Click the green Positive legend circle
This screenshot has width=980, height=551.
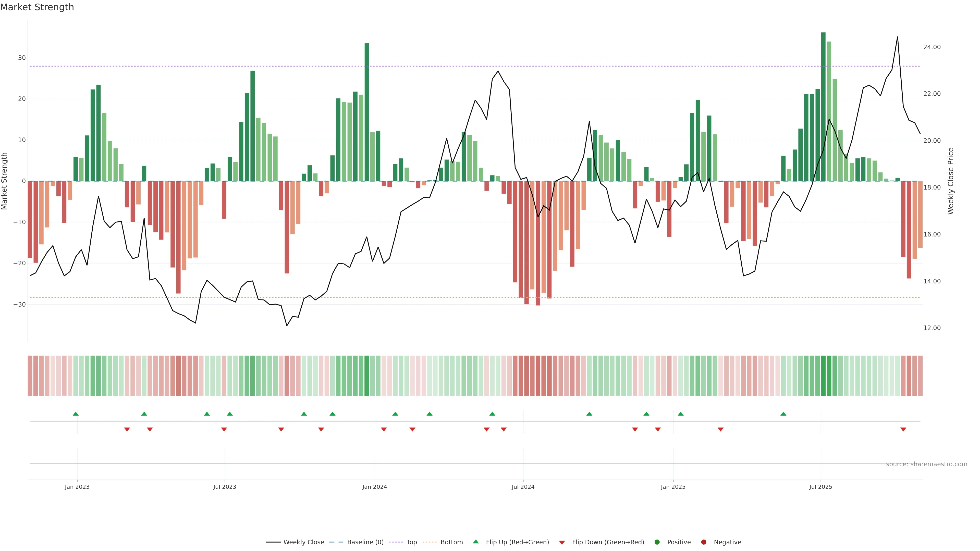pos(657,542)
